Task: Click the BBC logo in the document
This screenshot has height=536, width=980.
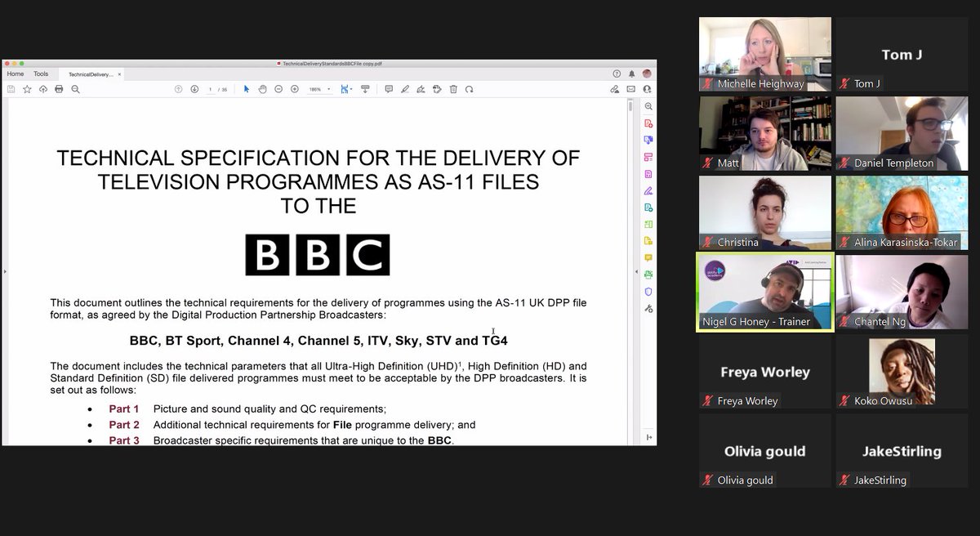Action: (x=318, y=254)
